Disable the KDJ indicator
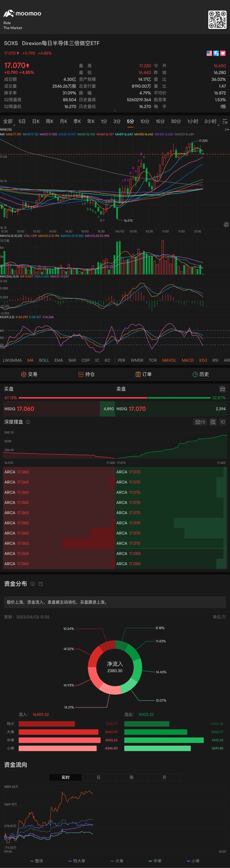230x868 pixels. coord(203,360)
